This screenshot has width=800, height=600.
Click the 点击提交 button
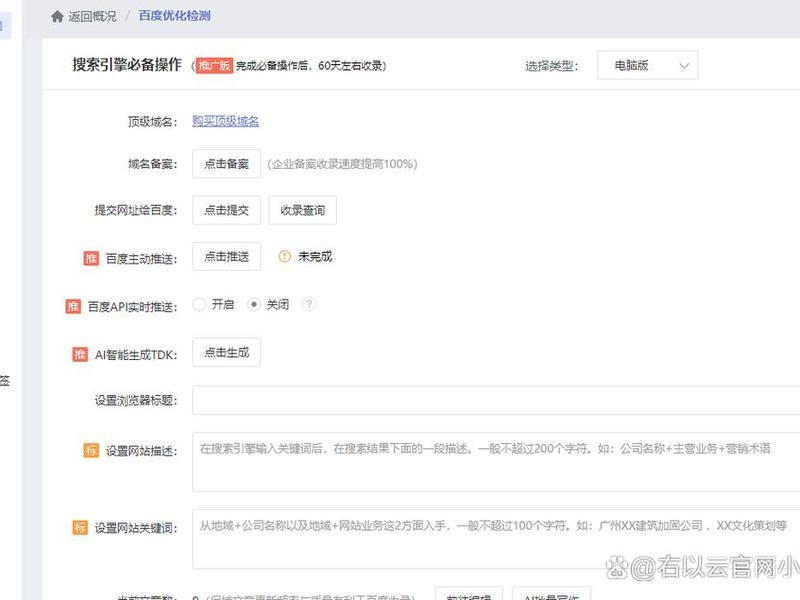[x=227, y=210]
